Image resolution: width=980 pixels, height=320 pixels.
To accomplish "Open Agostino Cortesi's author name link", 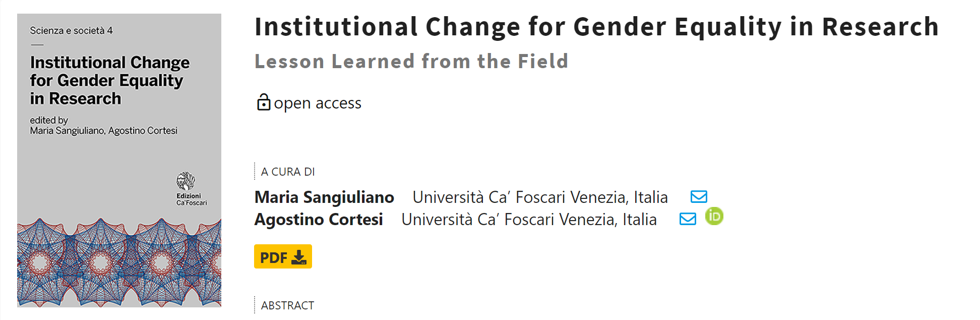I will tap(319, 219).
